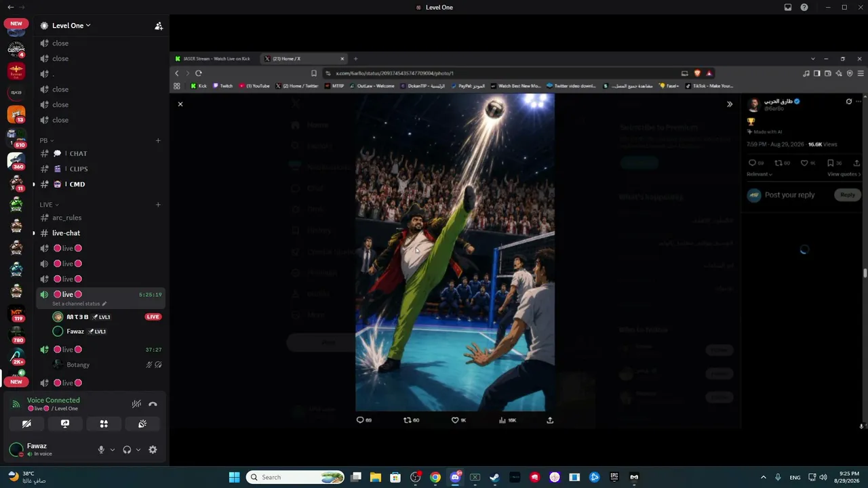Open Steam from the taskbar
Image resolution: width=868 pixels, height=488 pixels.
tap(494, 477)
